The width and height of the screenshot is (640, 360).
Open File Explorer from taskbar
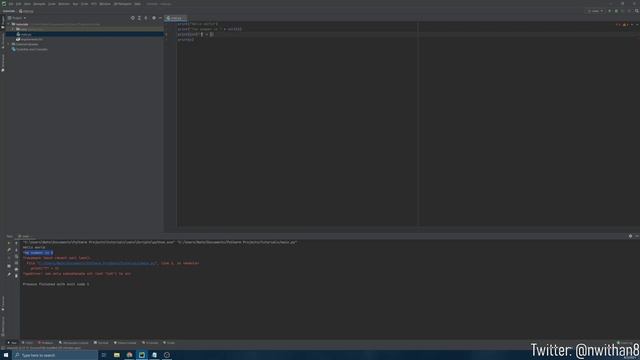coord(117,355)
